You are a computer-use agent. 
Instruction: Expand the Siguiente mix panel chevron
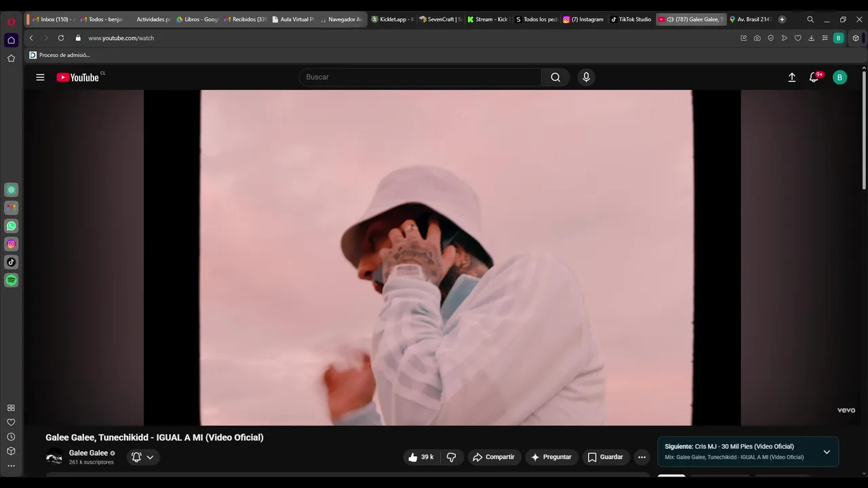tap(827, 452)
